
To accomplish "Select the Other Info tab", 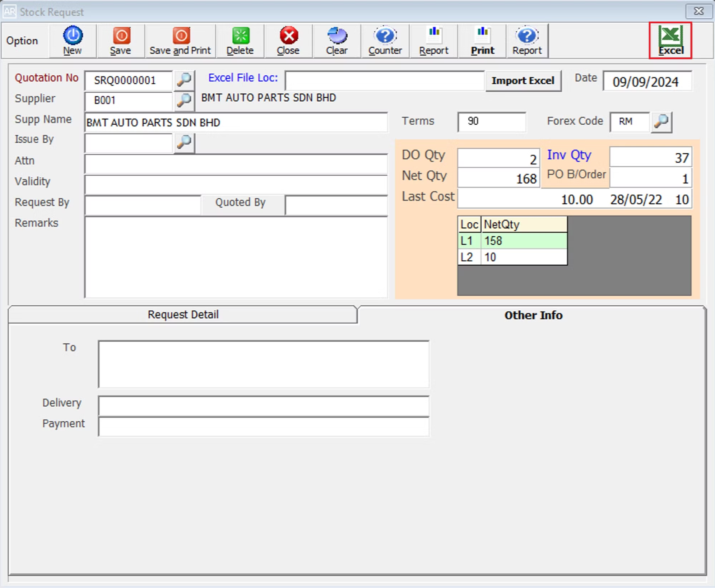I will pyautogui.click(x=533, y=315).
